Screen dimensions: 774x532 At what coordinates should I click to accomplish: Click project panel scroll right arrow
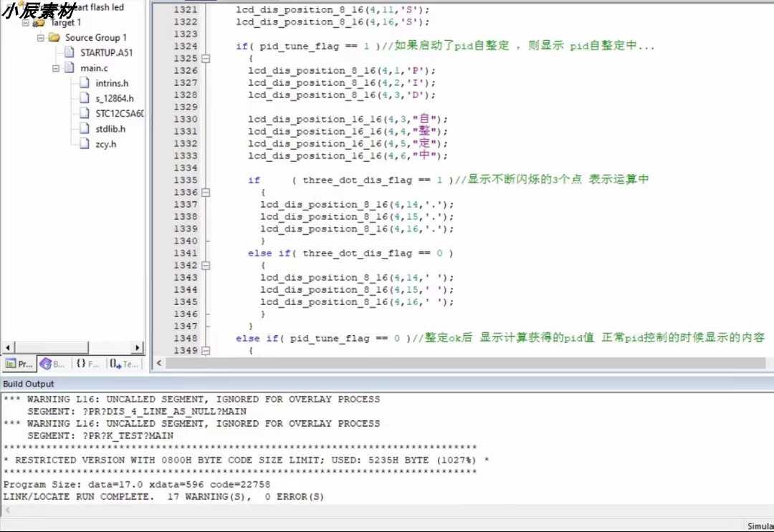(x=138, y=347)
